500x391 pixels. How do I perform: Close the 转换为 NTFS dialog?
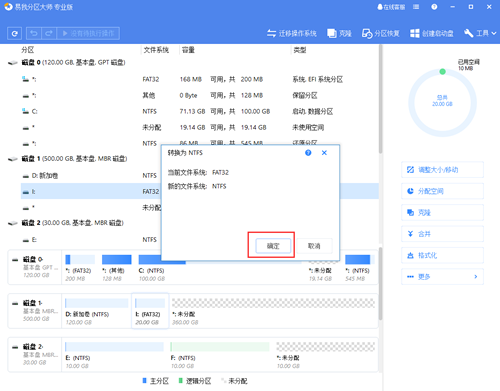click(324, 153)
